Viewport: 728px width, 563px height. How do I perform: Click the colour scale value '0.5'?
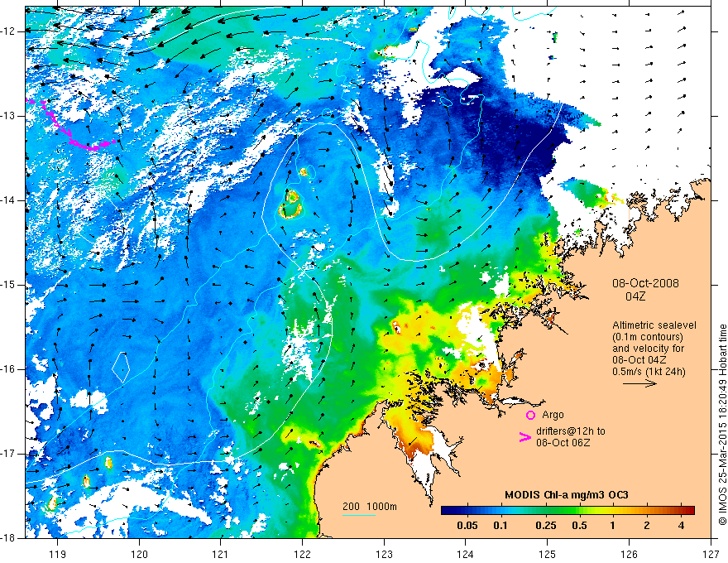[x=579, y=526]
